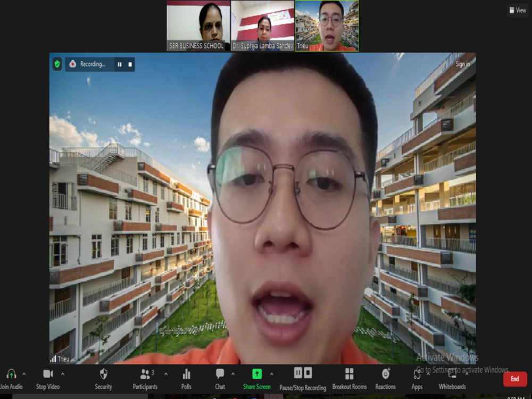Expand the audio options caret
Screen dimensions: 532x399
pos(24,374)
